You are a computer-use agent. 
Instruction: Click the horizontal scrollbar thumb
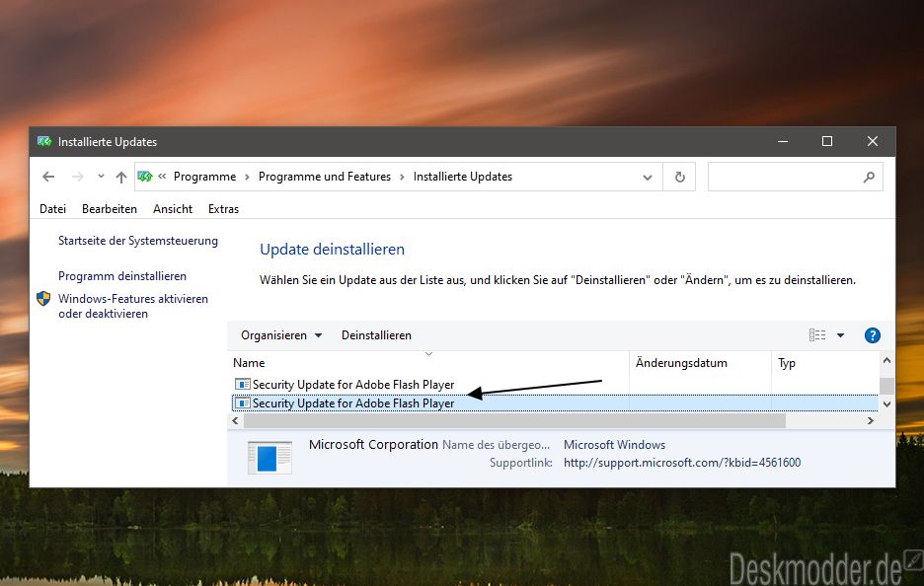(514, 420)
